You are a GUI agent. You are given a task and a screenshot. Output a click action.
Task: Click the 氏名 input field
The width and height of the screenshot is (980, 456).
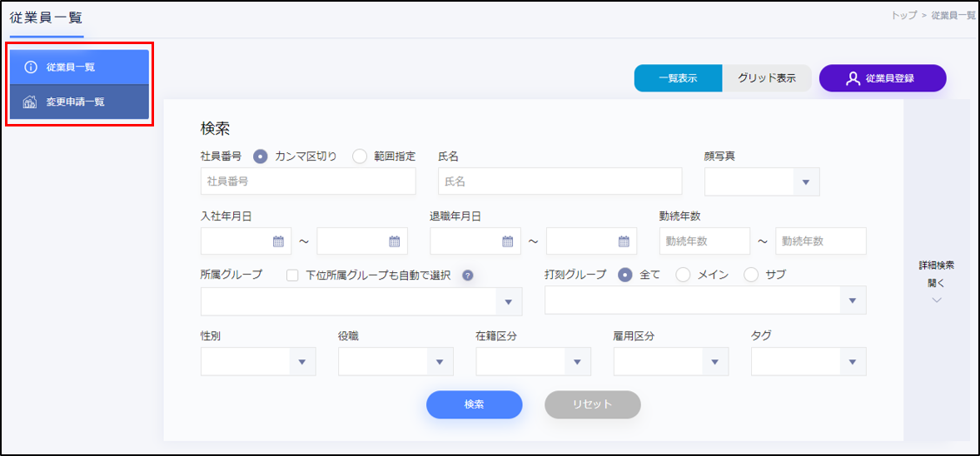click(x=560, y=181)
